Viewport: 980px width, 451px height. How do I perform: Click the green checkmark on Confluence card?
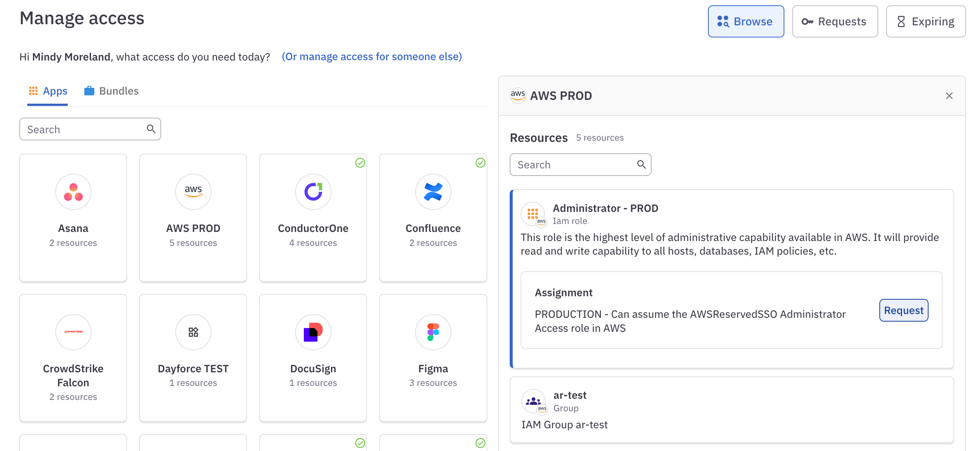pyautogui.click(x=480, y=163)
